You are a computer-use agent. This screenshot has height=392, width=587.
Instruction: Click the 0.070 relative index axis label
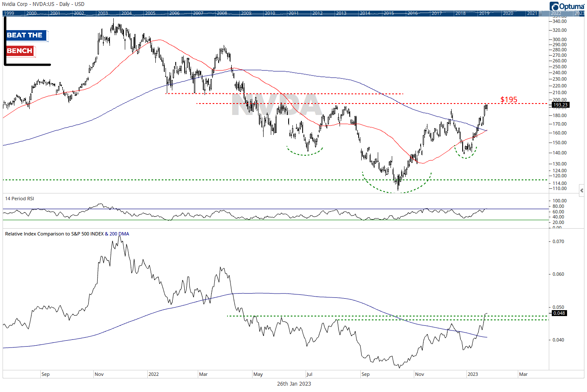click(559, 241)
